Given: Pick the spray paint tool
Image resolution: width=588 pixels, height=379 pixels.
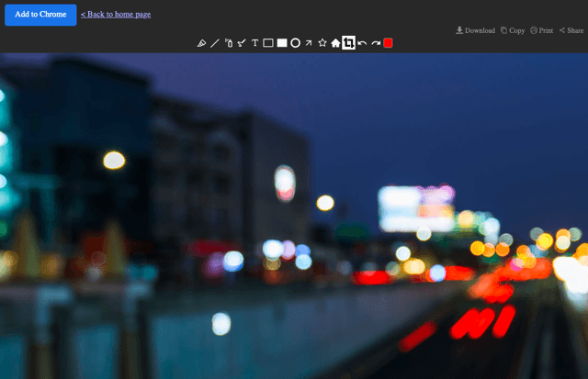Looking at the screenshot, I should [x=229, y=43].
